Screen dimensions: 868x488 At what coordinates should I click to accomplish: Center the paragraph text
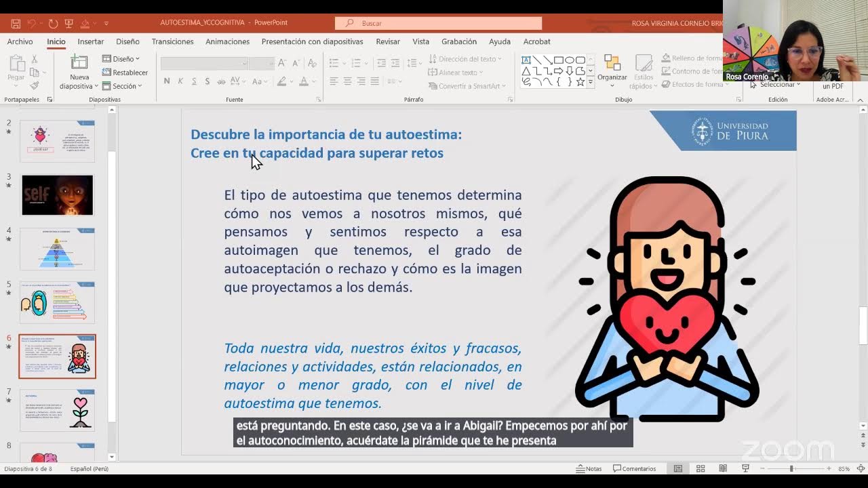[347, 81]
